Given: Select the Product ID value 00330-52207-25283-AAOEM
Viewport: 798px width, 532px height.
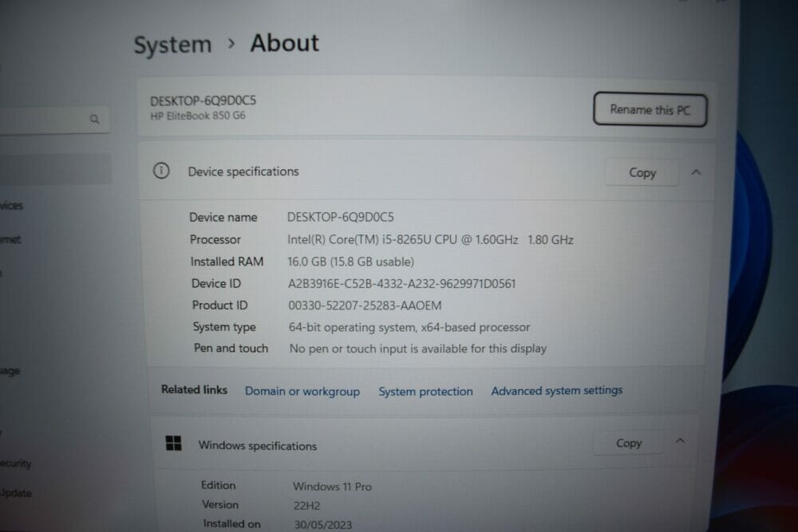Looking at the screenshot, I should point(365,305).
